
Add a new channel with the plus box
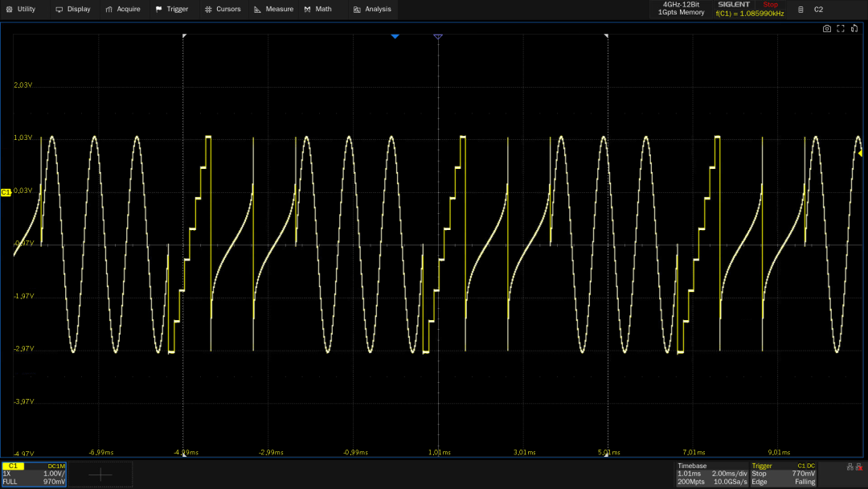point(100,475)
